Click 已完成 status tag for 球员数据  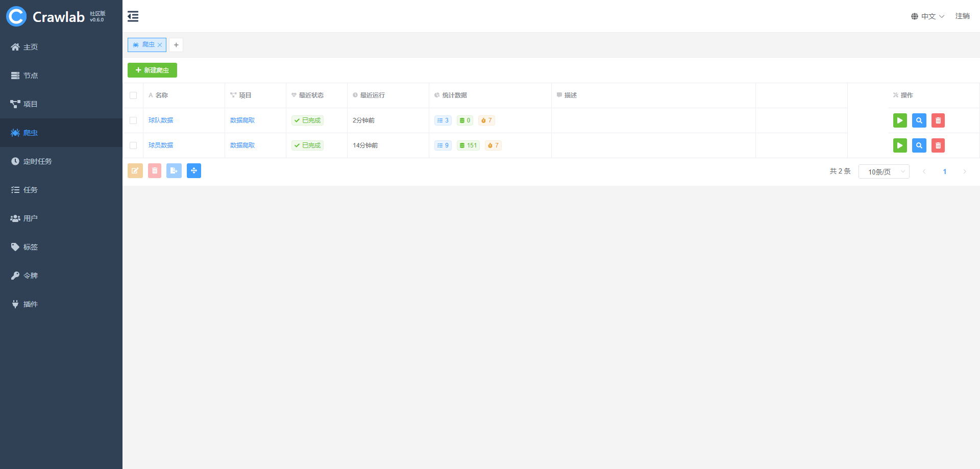pos(307,145)
